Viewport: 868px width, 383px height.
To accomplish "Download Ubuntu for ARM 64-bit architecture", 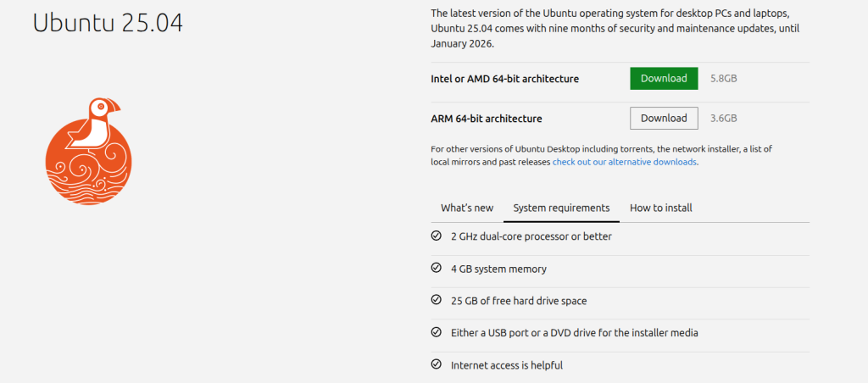I will pyautogui.click(x=664, y=119).
